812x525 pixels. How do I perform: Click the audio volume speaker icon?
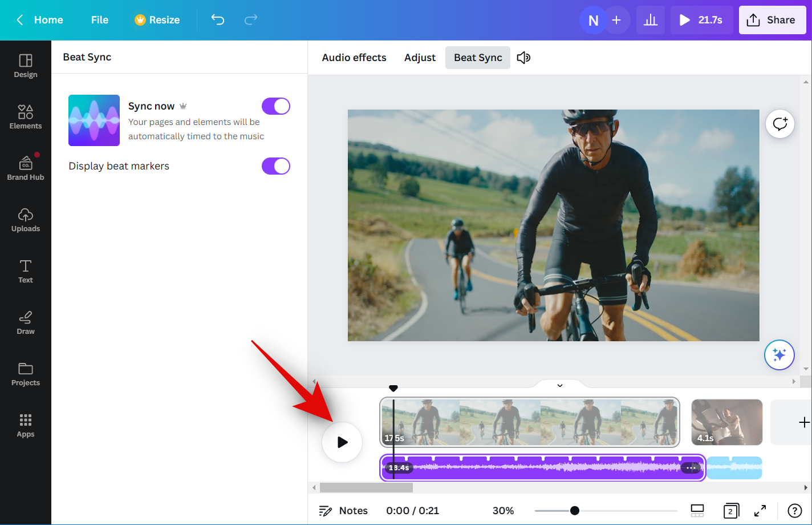[x=523, y=58]
